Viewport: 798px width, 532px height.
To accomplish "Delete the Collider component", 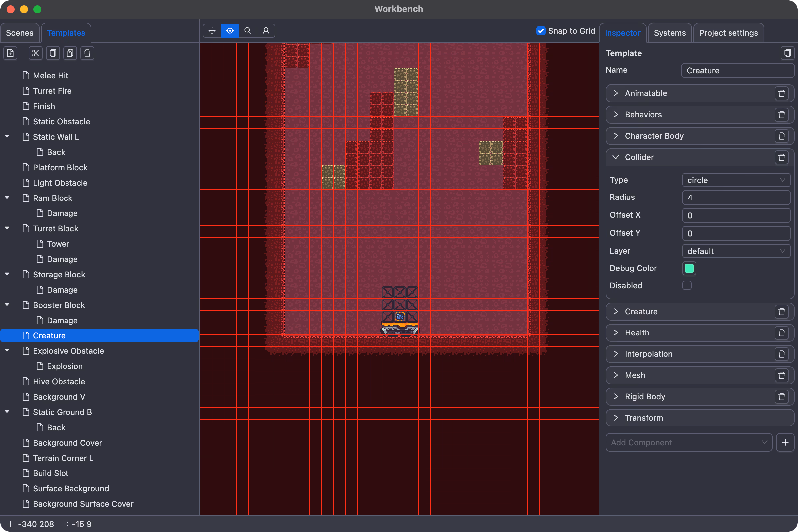I will pyautogui.click(x=782, y=157).
